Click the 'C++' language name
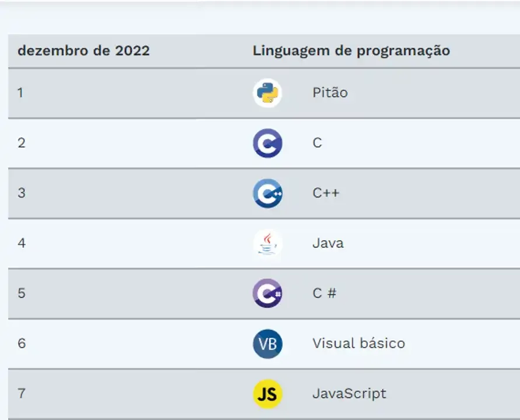The image size is (520, 420). [326, 193]
